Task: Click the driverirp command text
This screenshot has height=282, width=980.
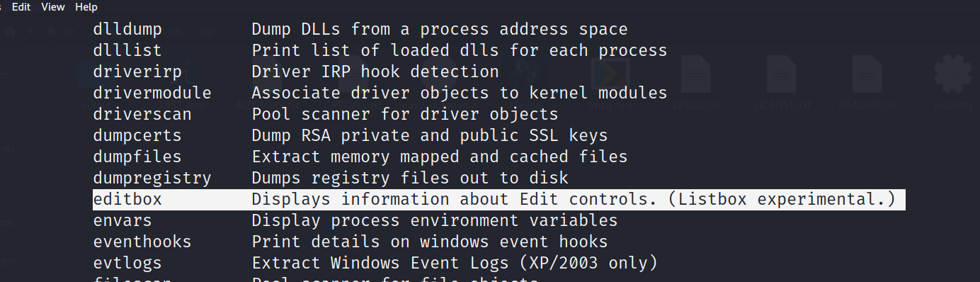Action: [132, 72]
